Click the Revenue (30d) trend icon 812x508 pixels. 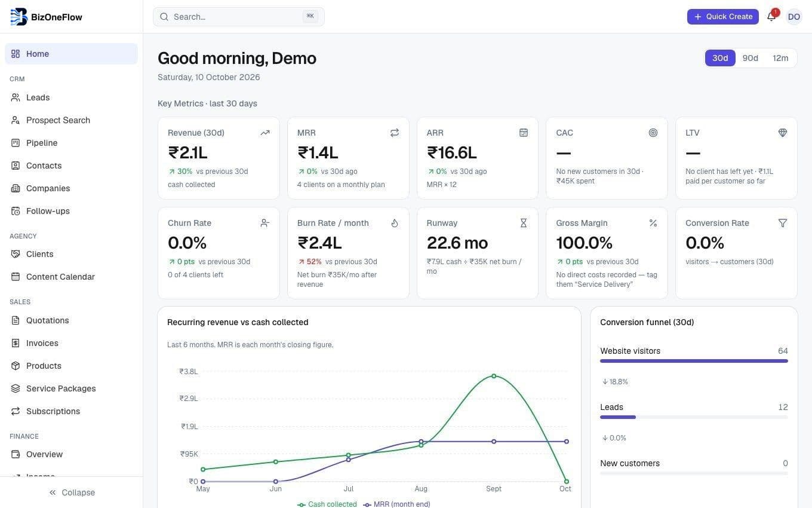tap(265, 133)
